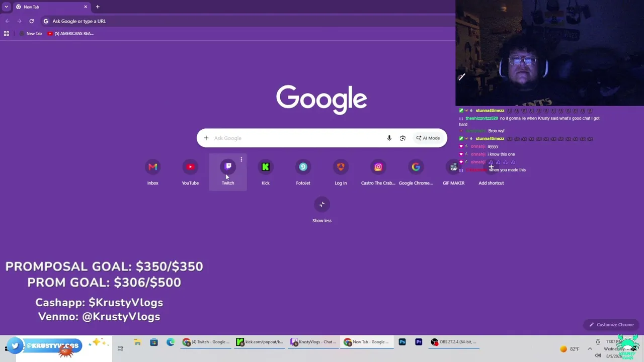Click the chat message 'i know this one'
The image size is (644, 362).
(x=501, y=154)
